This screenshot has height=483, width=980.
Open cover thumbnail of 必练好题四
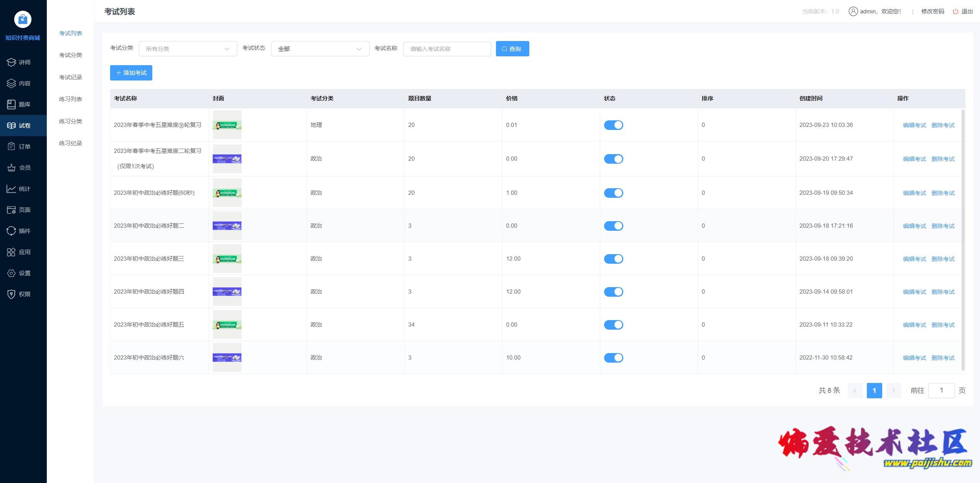coord(227,291)
